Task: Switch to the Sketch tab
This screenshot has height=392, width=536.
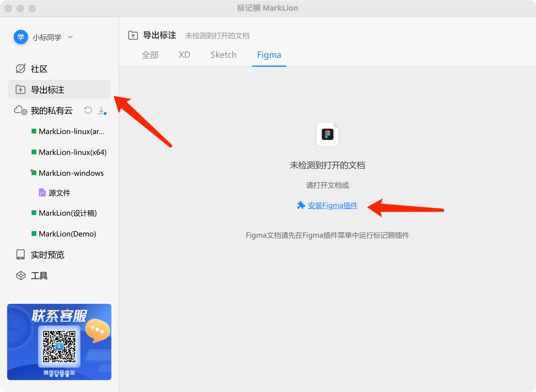Action: coord(223,55)
